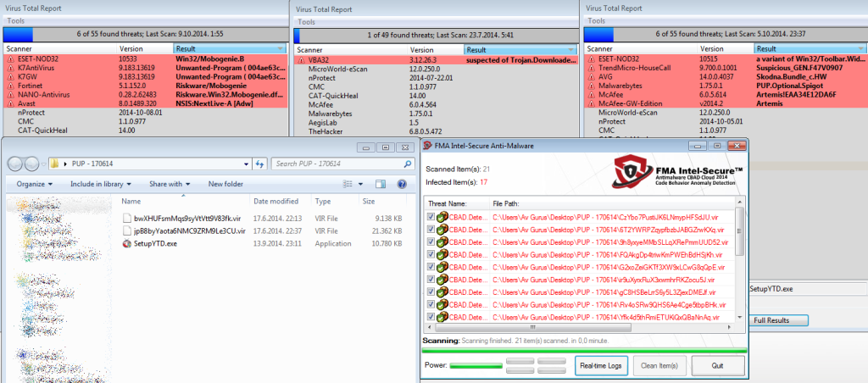Click the SetupYTD.exe application icon

click(127, 243)
